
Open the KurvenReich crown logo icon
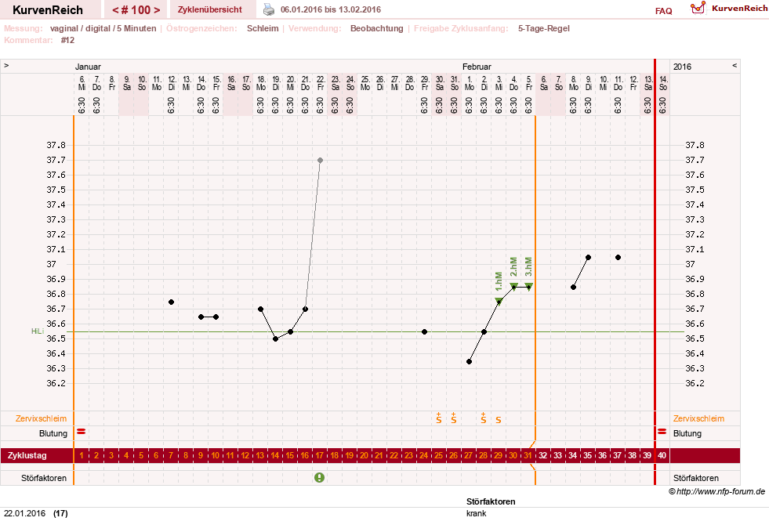pos(698,8)
